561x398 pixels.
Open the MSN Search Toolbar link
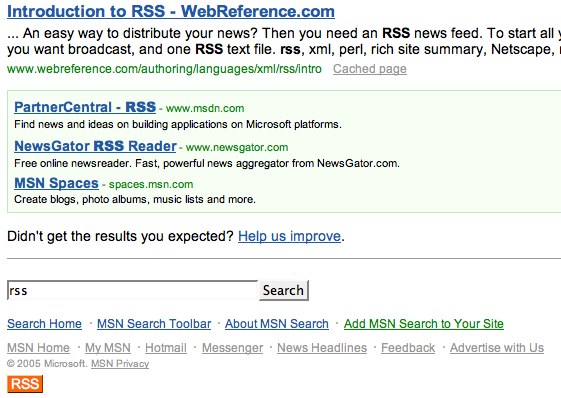pos(154,324)
